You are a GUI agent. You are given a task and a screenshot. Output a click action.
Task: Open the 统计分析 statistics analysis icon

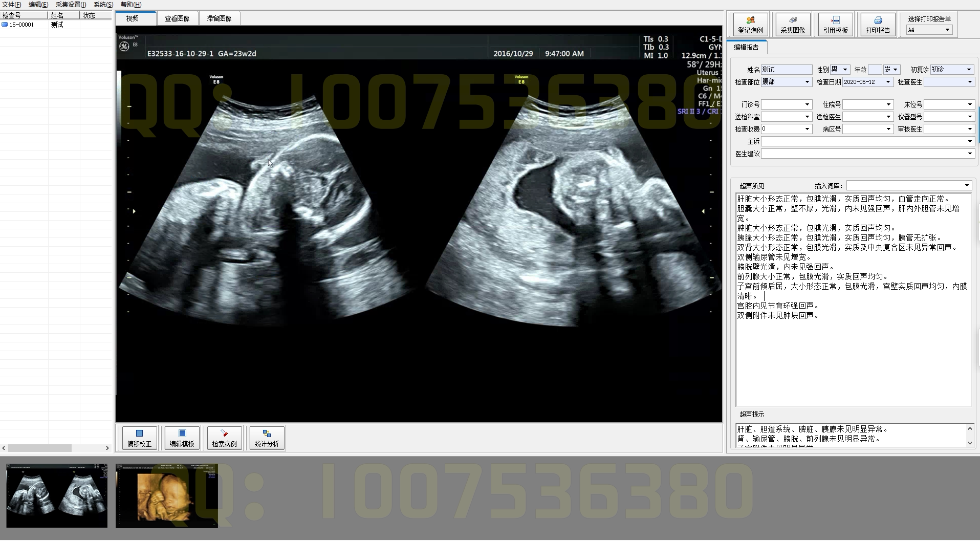tap(267, 438)
